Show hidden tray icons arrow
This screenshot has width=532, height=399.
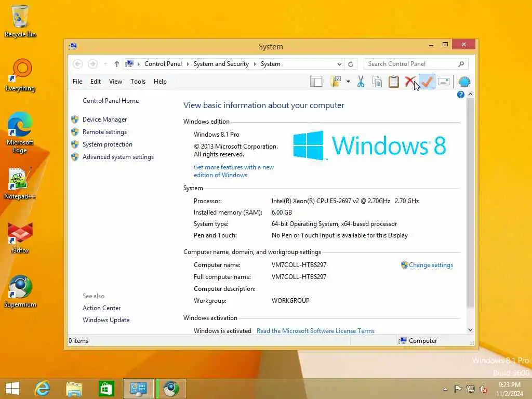point(445,389)
